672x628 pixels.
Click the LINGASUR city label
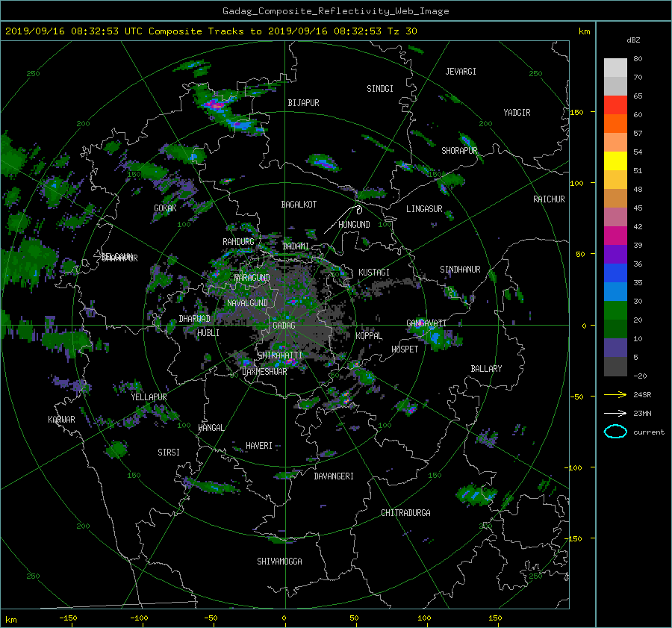pos(424,209)
